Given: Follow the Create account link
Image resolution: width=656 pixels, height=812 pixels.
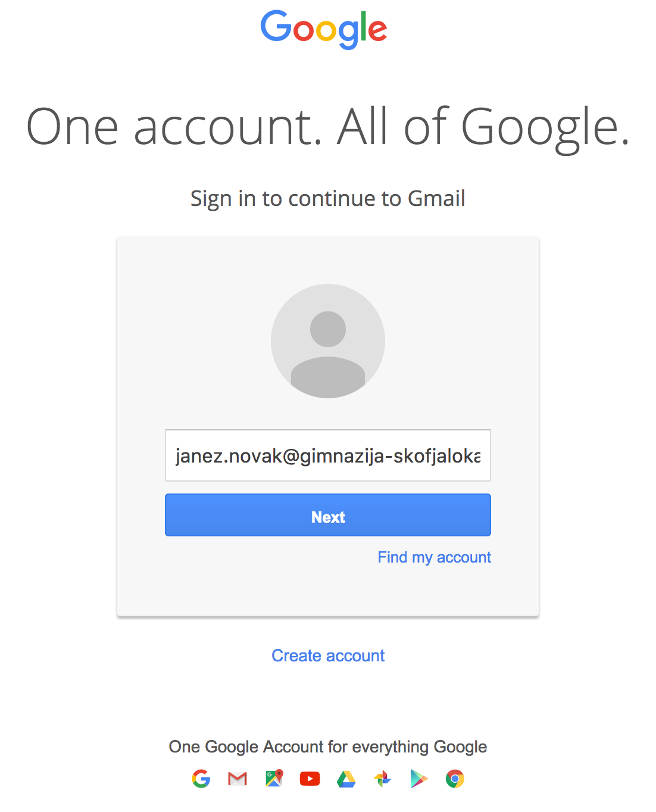Looking at the screenshot, I should (328, 655).
